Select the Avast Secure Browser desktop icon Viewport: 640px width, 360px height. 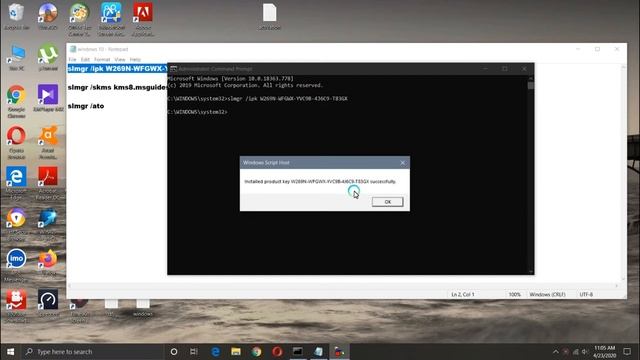tap(16, 224)
